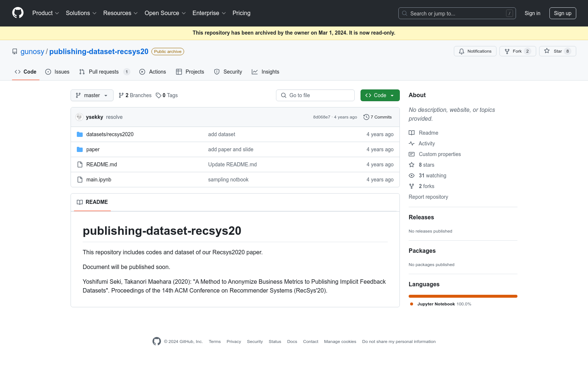Click the tag icon beside 0 Tags
Viewport: 588px width, 368px height.
(158, 95)
